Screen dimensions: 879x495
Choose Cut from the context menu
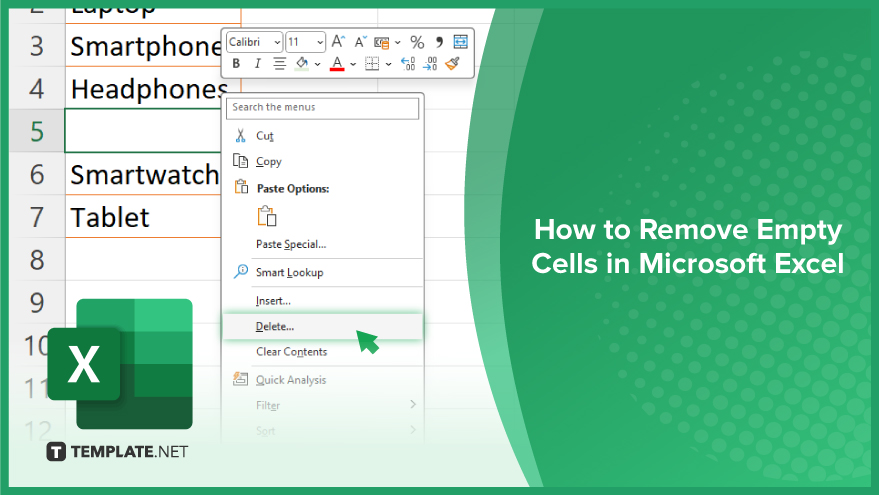tap(322, 136)
